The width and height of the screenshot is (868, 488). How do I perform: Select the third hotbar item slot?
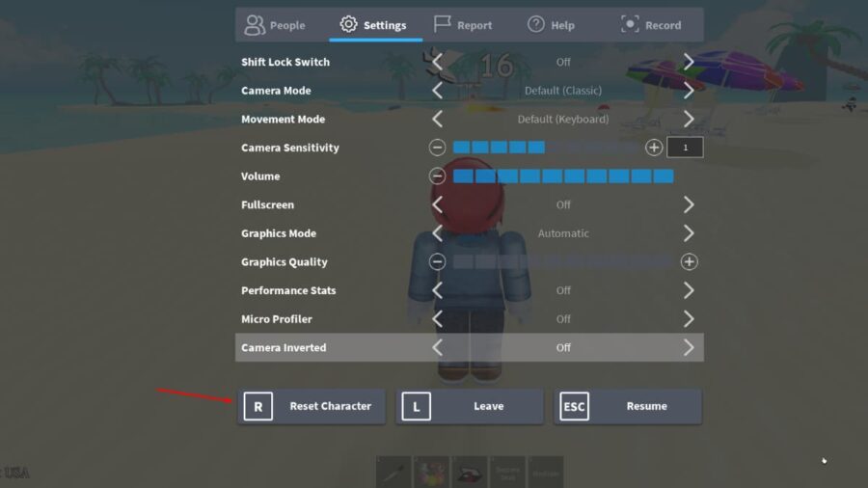[470, 473]
